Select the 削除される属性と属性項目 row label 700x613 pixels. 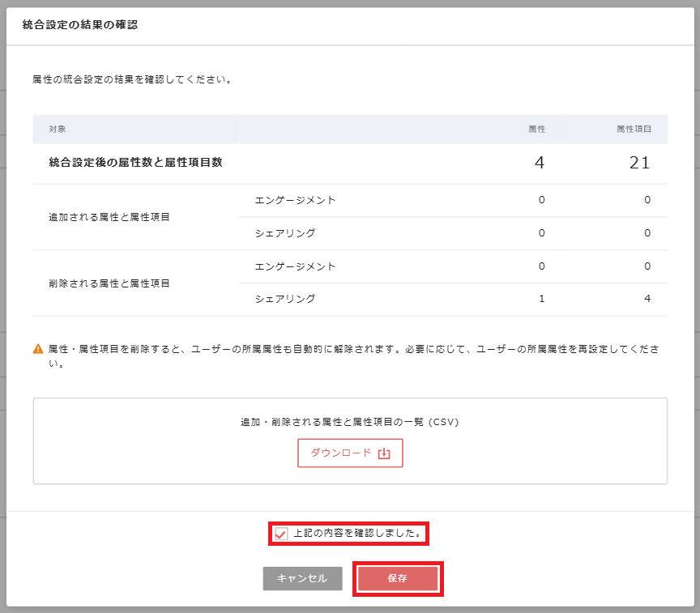109,282
